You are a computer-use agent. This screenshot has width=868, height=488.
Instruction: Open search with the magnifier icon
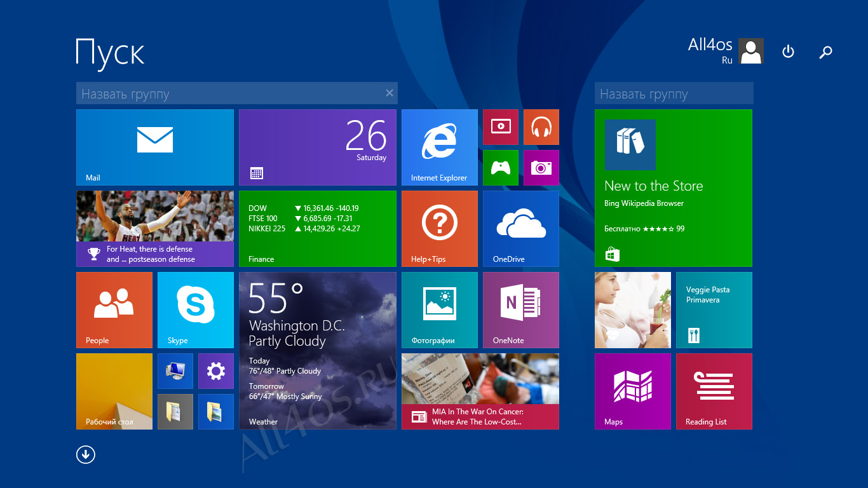pos(825,52)
